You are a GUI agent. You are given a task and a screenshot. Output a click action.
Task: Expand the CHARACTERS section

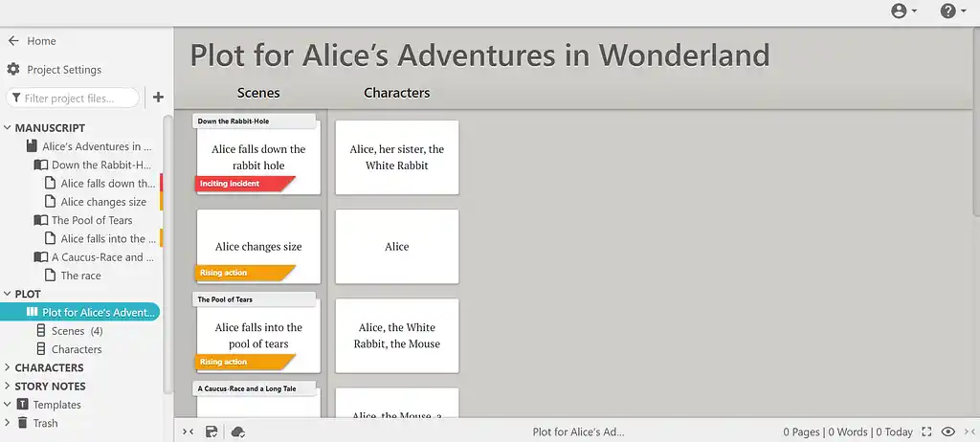8,367
